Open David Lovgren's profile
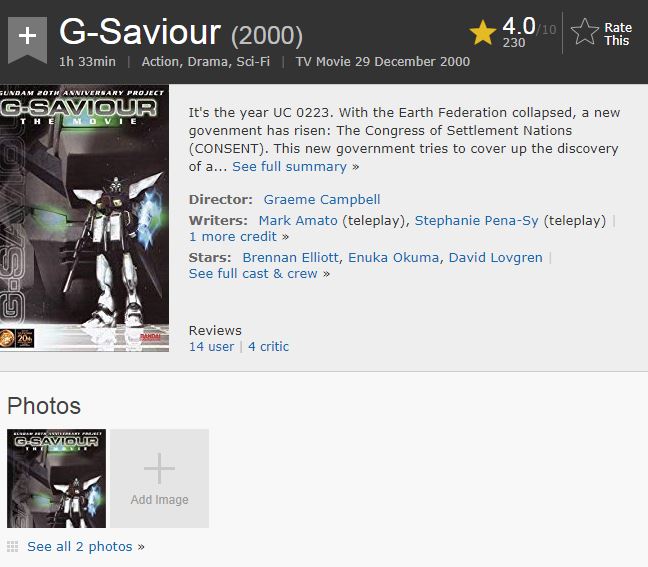648x567 pixels. click(x=496, y=257)
